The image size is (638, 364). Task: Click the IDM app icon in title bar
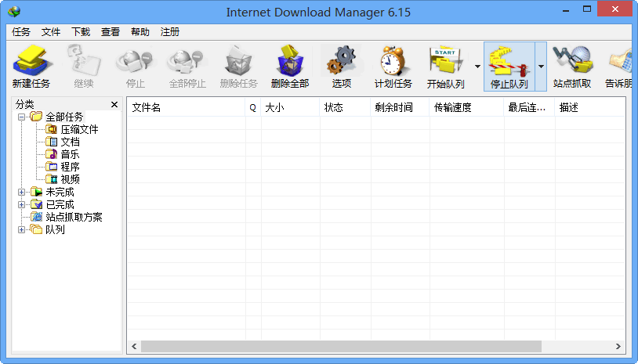click(x=14, y=12)
